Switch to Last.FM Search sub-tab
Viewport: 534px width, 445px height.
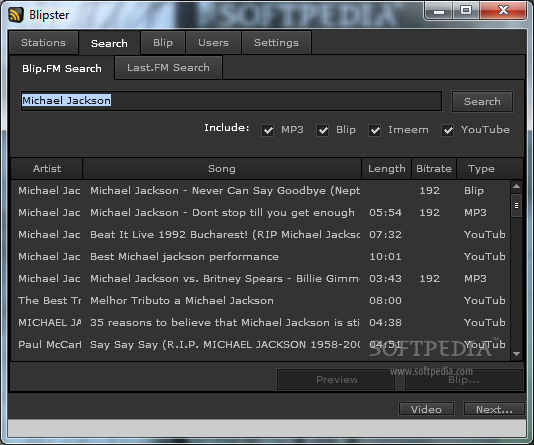click(169, 67)
